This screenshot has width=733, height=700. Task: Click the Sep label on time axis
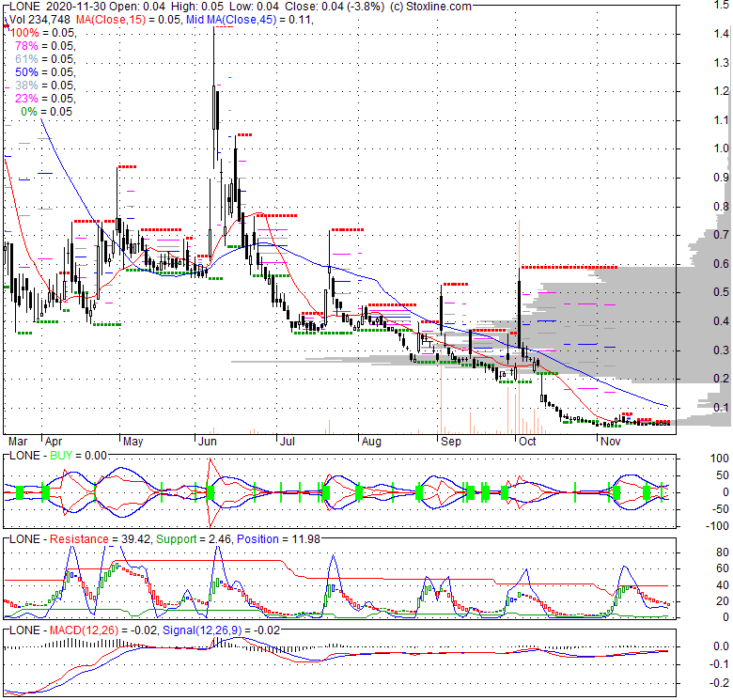[x=451, y=442]
